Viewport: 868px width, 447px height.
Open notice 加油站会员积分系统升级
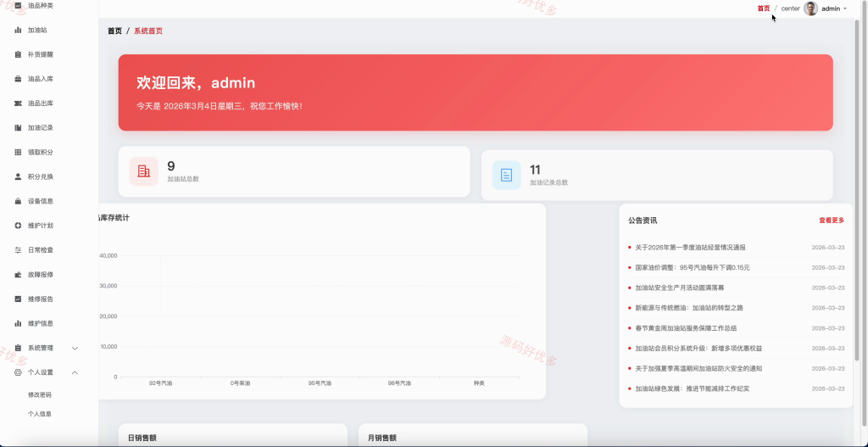click(x=698, y=349)
